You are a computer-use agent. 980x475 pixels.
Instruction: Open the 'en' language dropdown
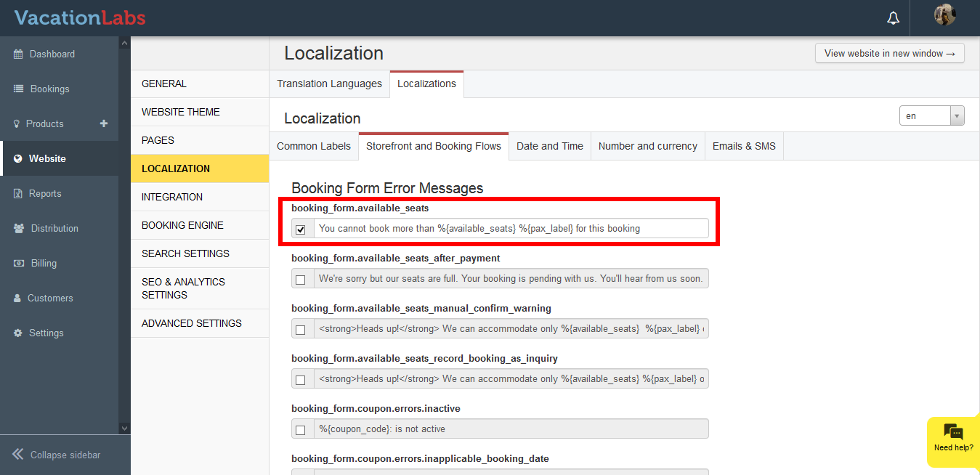[931, 116]
